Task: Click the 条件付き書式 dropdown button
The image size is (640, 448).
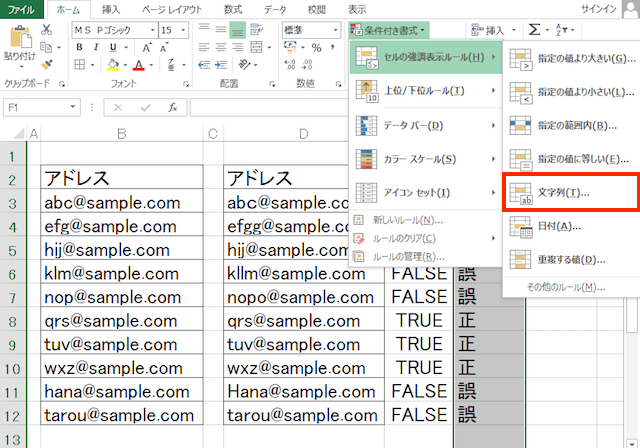Action: tap(389, 30)
